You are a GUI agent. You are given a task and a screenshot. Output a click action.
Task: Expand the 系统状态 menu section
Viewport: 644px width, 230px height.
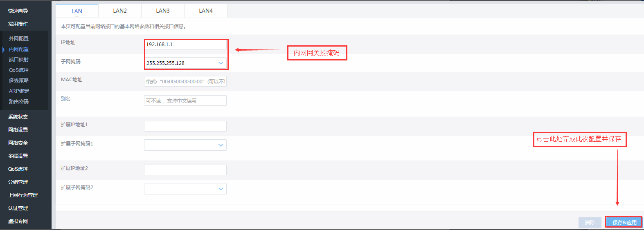coord(18,117)
